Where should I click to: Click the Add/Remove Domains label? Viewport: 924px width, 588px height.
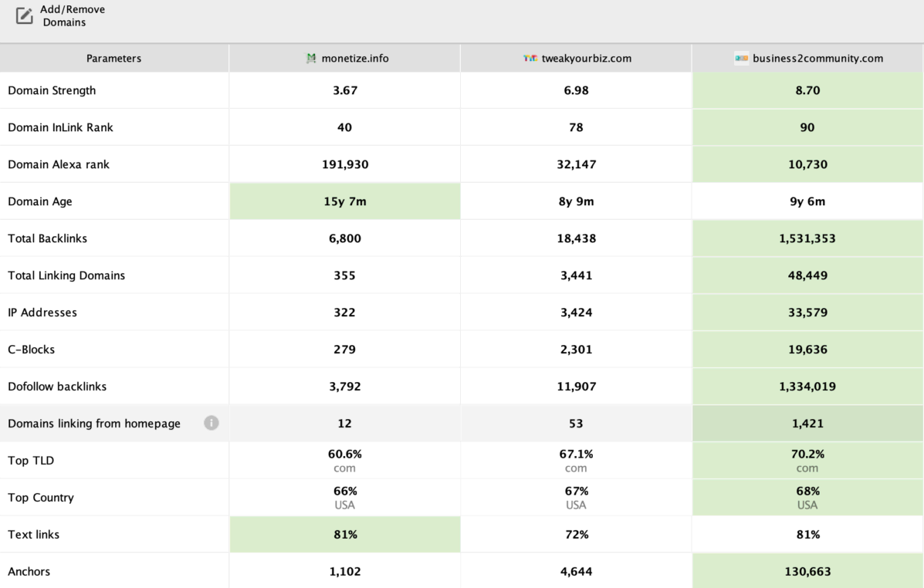[73, 16]
